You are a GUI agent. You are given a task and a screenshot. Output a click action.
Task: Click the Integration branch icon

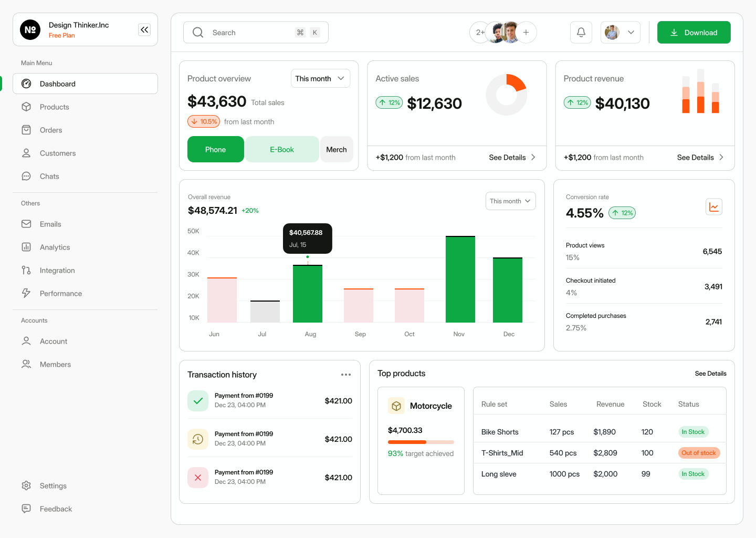click(x=26, y=270)
